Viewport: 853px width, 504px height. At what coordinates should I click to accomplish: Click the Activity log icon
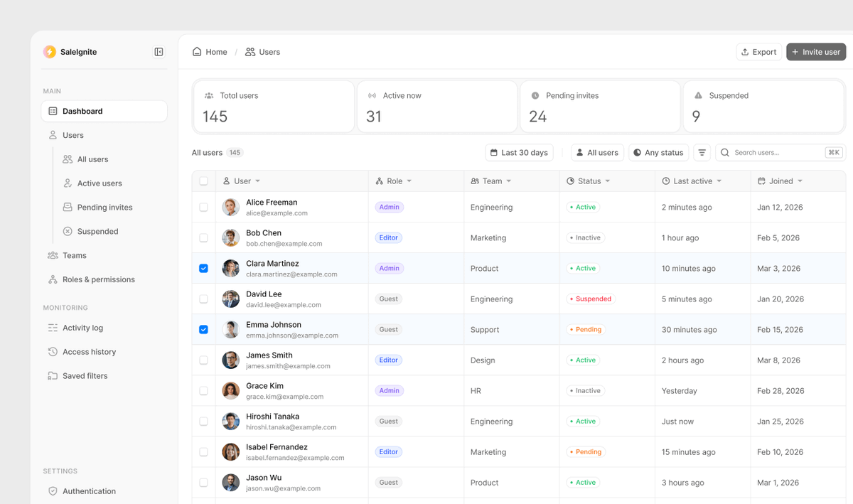pyautogui.click(x=53, y=328)
